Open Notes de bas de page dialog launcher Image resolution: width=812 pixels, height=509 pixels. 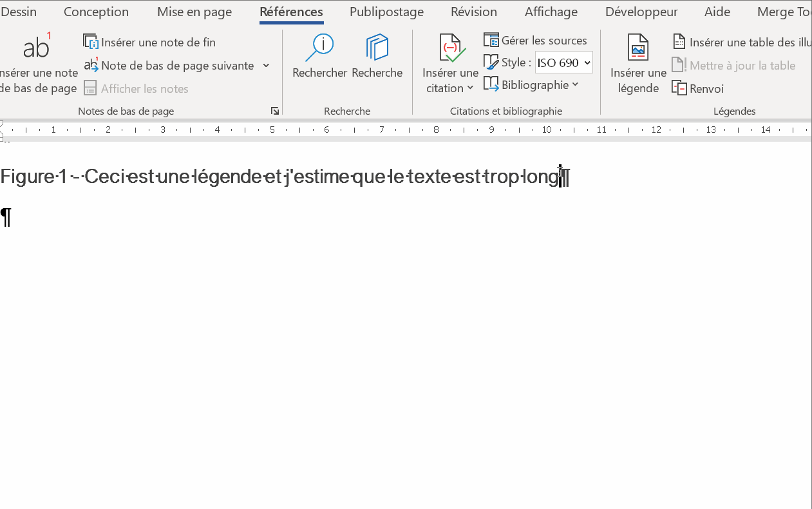tap(275, 111)
